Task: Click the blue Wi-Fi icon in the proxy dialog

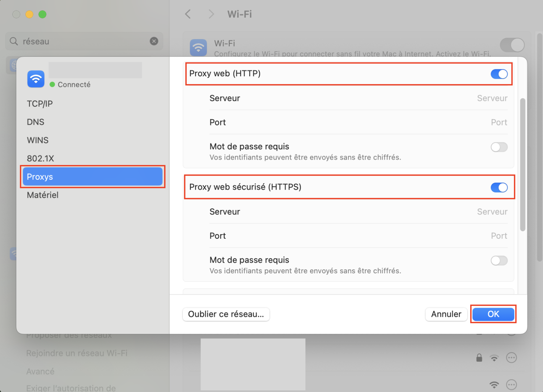Action: click(35, 78)
